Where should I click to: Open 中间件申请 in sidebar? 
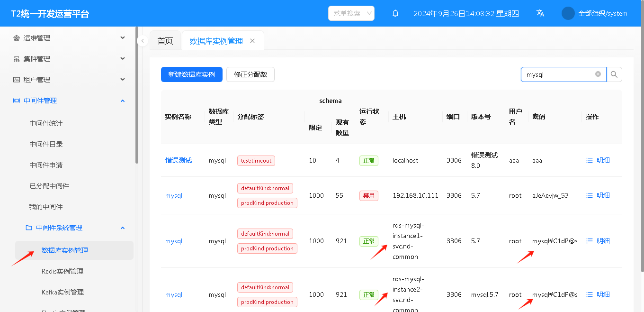click(x=46, y=165)
